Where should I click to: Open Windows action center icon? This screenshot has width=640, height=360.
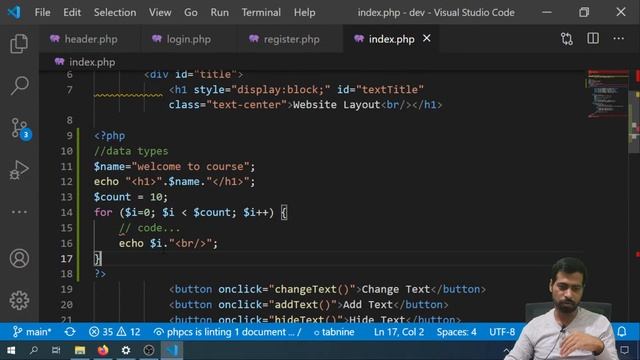624,350
